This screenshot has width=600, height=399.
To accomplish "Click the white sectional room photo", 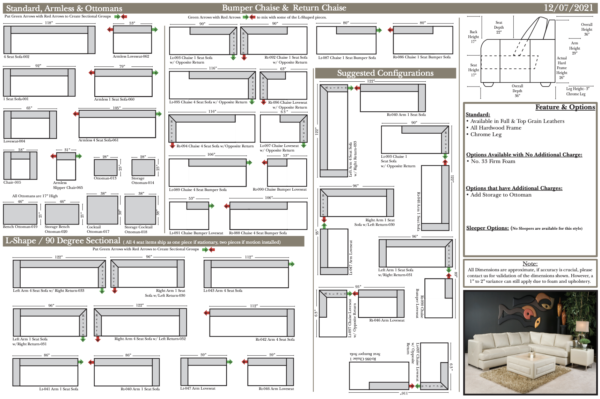I will (x=530, y=342).
